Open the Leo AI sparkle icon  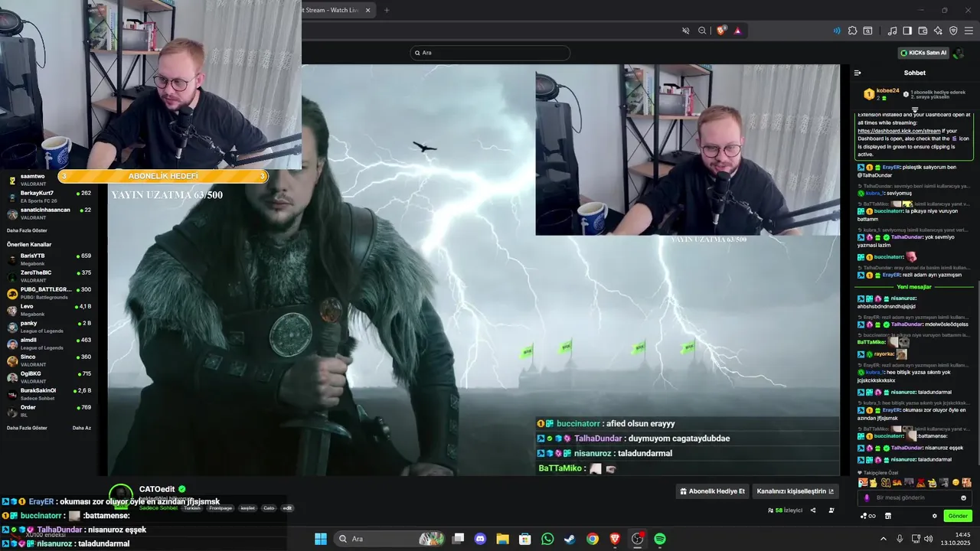(x=938, y=31)
